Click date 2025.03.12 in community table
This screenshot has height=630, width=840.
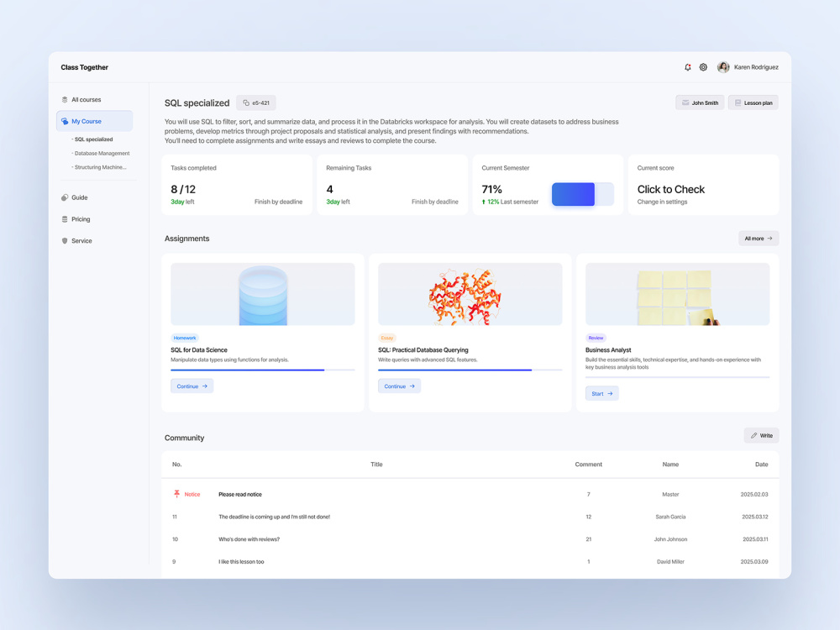[x=755, y=517]
